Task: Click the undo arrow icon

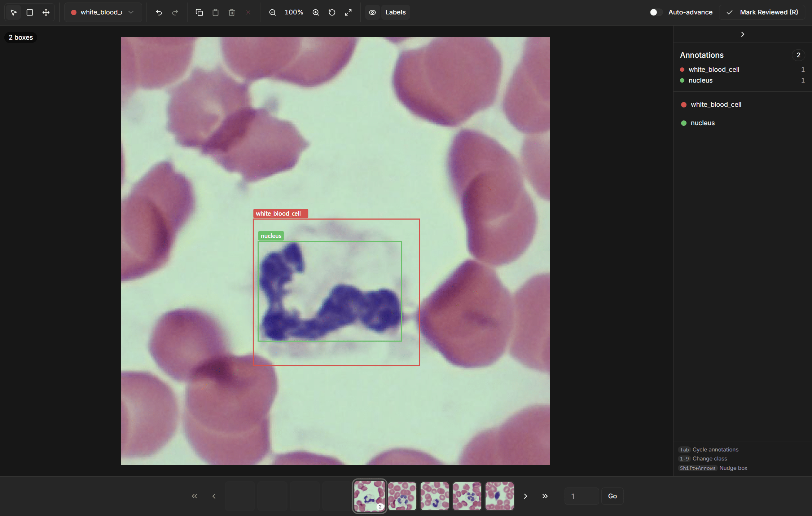Action: coord(159,13)
